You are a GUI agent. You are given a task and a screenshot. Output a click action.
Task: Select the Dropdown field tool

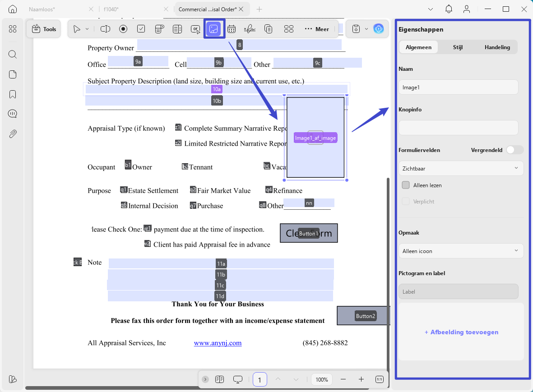(159, 29)
